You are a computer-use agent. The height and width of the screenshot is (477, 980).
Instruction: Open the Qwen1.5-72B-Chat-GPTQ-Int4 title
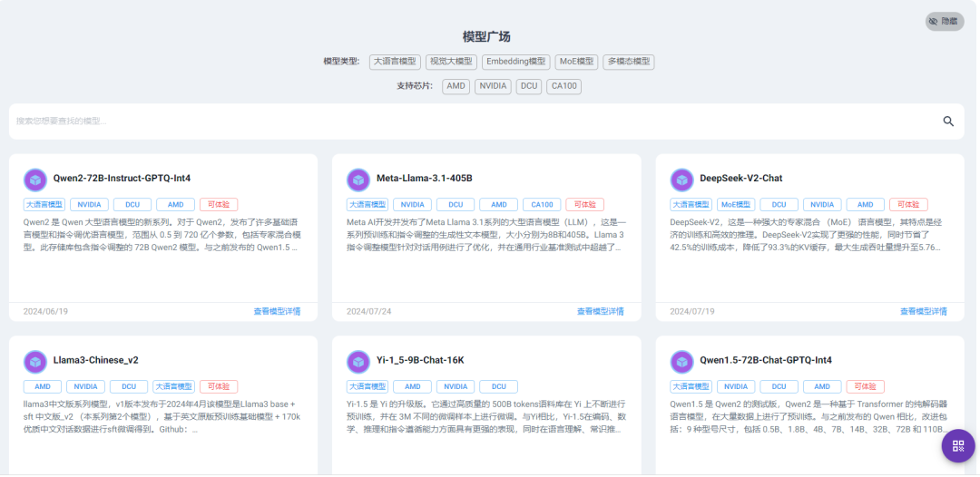coord(766,360)
